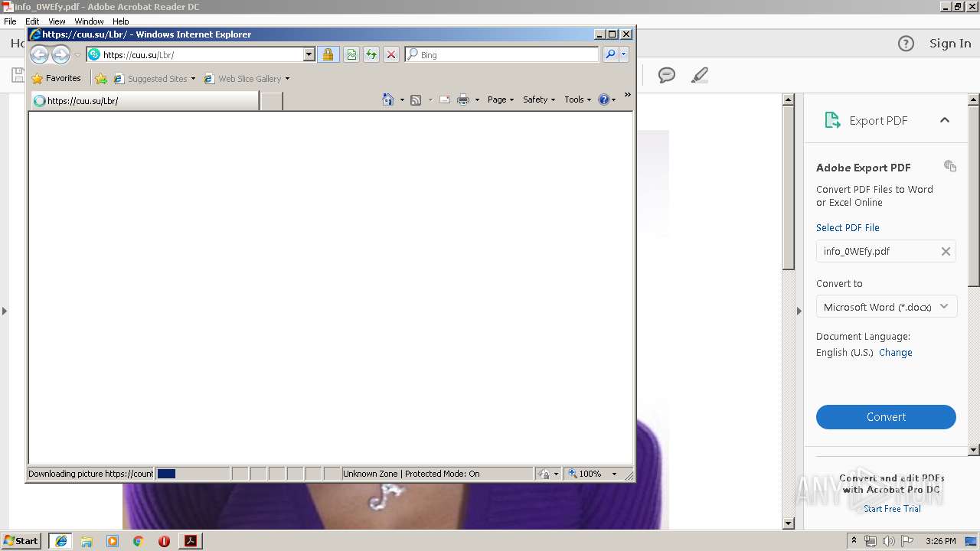Open the IE Help icon menu
The width and height of the screenshot is (980, 551).
tap(607, 99)
